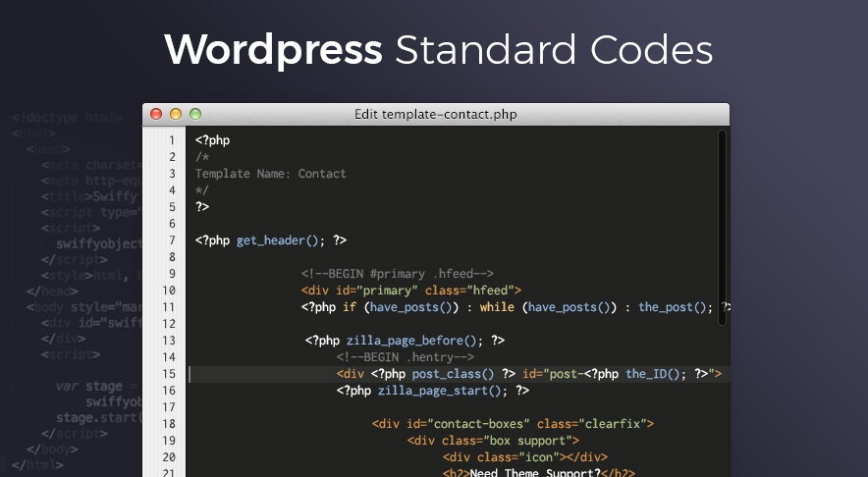Click the div class="box support" line
Screen dimensions: 868x477
coord(493,441)
